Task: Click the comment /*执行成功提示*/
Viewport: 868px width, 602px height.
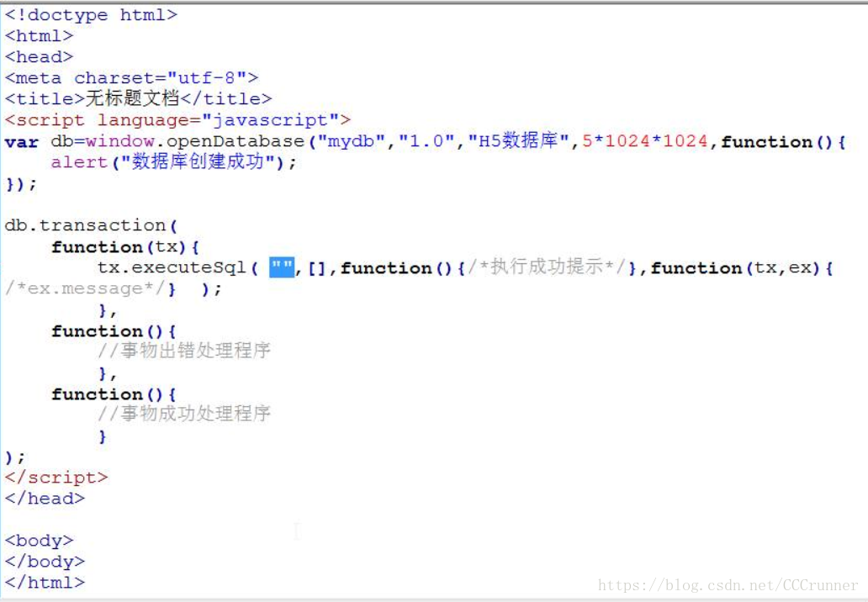Action: point(548,267)
